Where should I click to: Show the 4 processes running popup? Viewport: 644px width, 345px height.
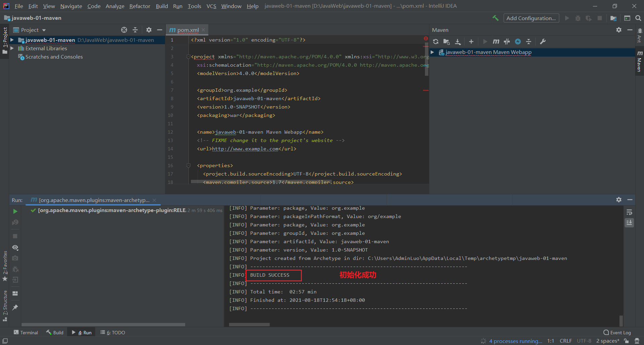click(516, 341)
